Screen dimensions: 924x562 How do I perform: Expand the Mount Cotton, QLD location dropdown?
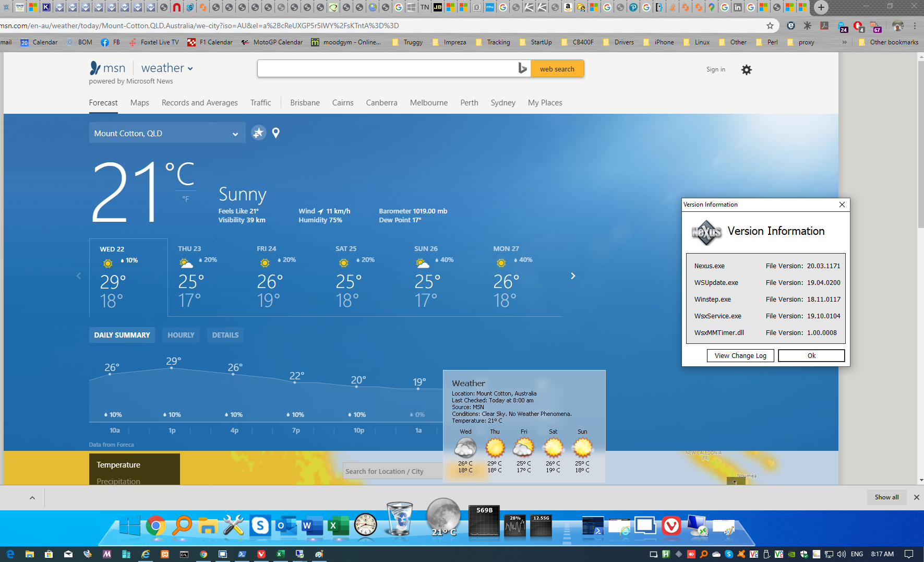click(235, 134)
